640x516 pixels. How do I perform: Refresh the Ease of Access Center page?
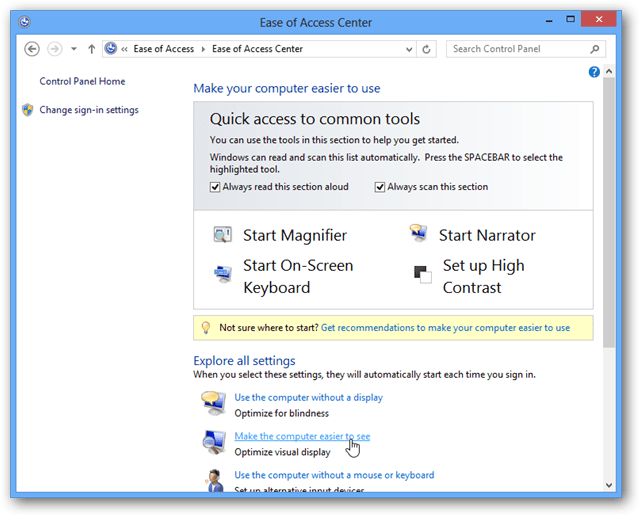(427, 49)
